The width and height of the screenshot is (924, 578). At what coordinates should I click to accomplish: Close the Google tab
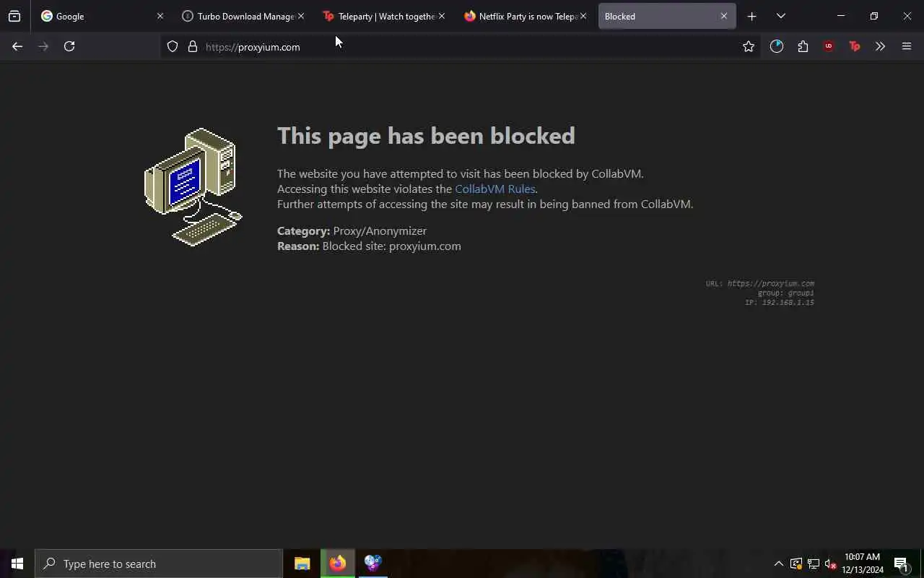pos(160,16)
